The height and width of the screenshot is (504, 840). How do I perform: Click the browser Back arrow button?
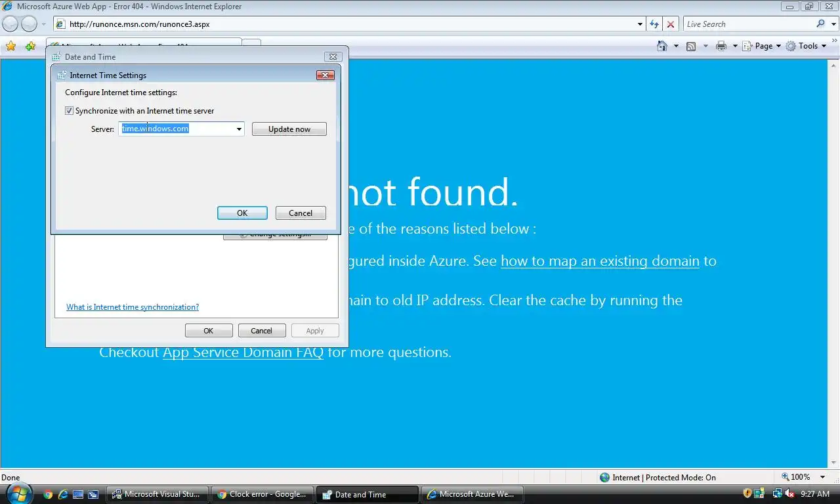pyautogui.click(x=10, y=24)
